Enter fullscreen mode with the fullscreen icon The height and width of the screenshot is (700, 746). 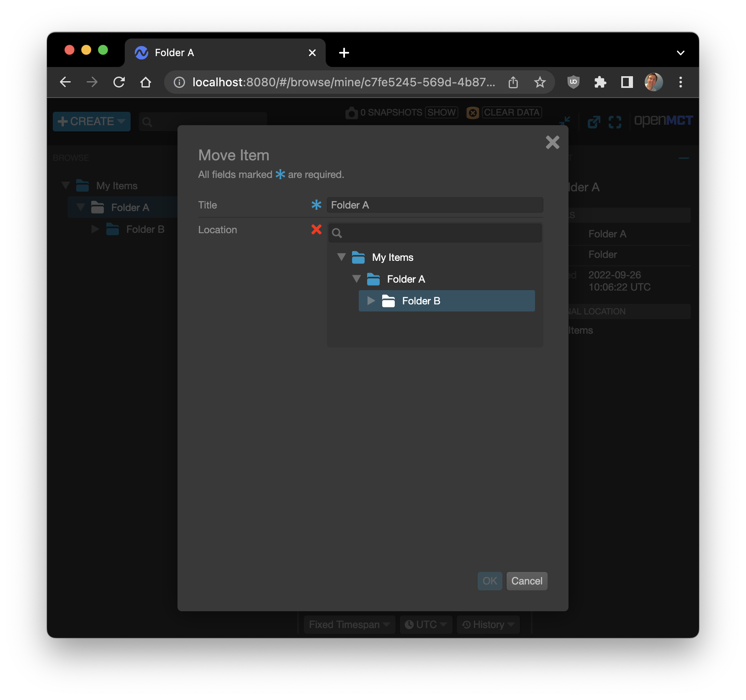coord(615,122)
